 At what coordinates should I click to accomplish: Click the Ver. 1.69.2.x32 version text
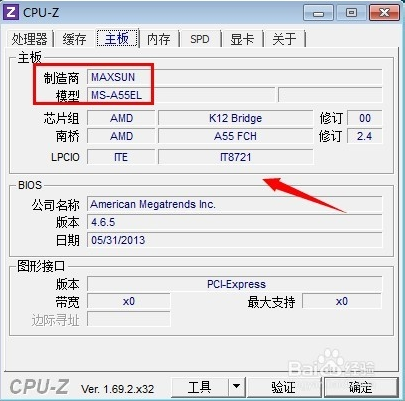117,389
